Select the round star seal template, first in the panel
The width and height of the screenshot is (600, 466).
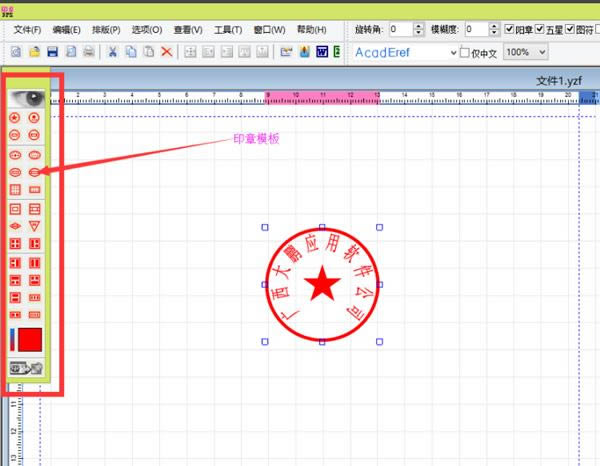[15, 117]
